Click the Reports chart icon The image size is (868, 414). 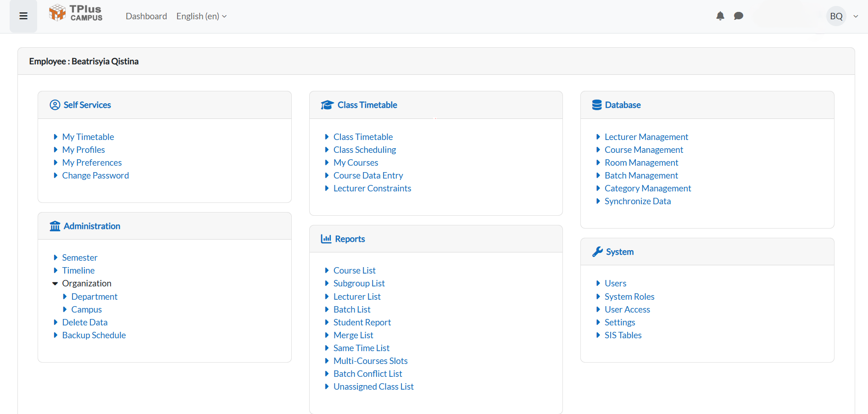[326, 239]
